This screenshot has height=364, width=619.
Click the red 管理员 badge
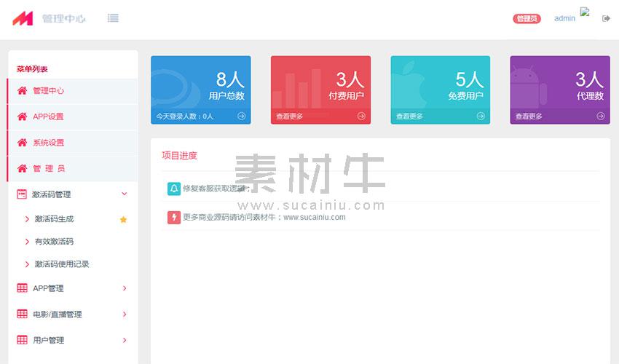(x=527, y=18)
